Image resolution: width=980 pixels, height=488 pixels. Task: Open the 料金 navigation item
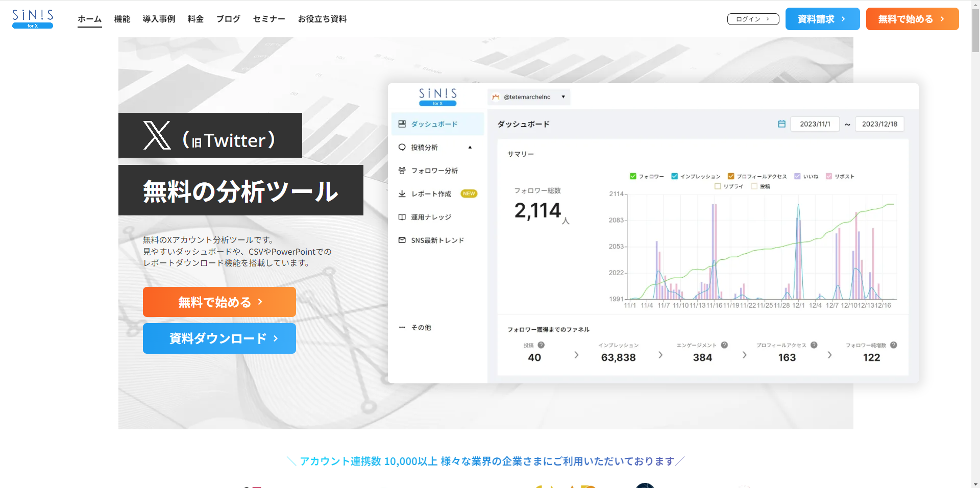[x=195, y=19]
